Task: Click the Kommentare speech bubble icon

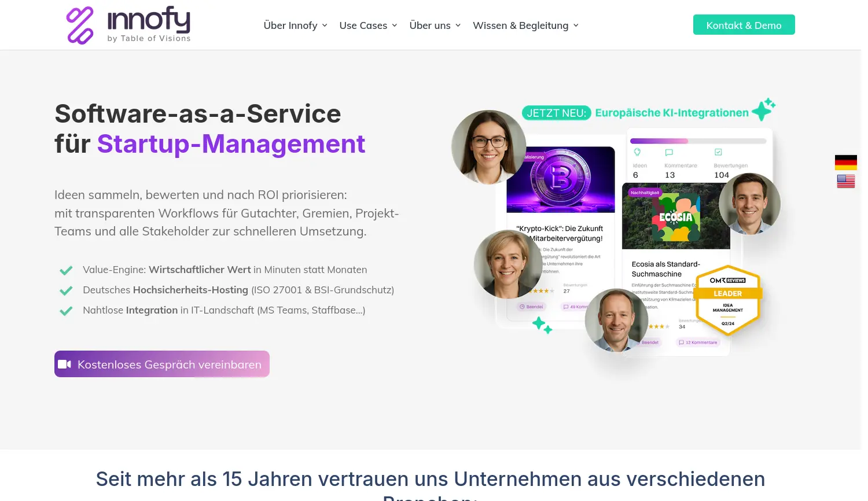Action: pyautogui.click(x=669, y=152)
